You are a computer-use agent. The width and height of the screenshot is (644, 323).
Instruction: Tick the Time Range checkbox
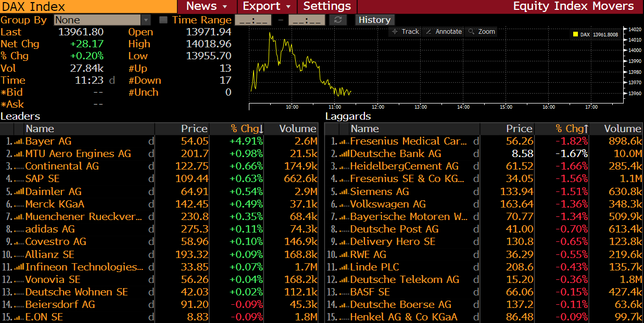pos(163,20)
